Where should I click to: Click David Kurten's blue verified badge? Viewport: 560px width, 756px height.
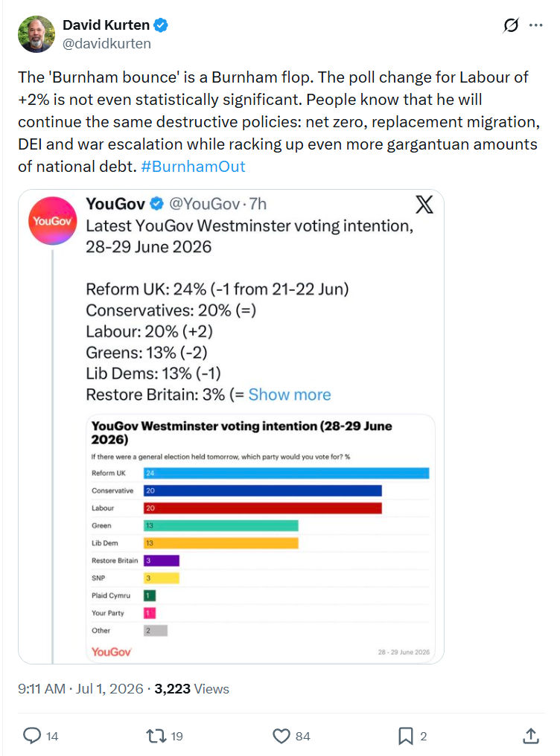point(161,25)
